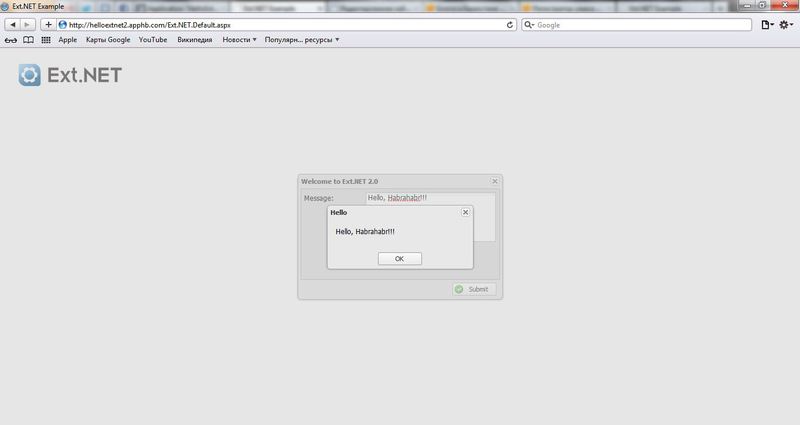Viewport: 800px width, 425px height.
Task: Click the Message: field label
Action: coord(318,198)
